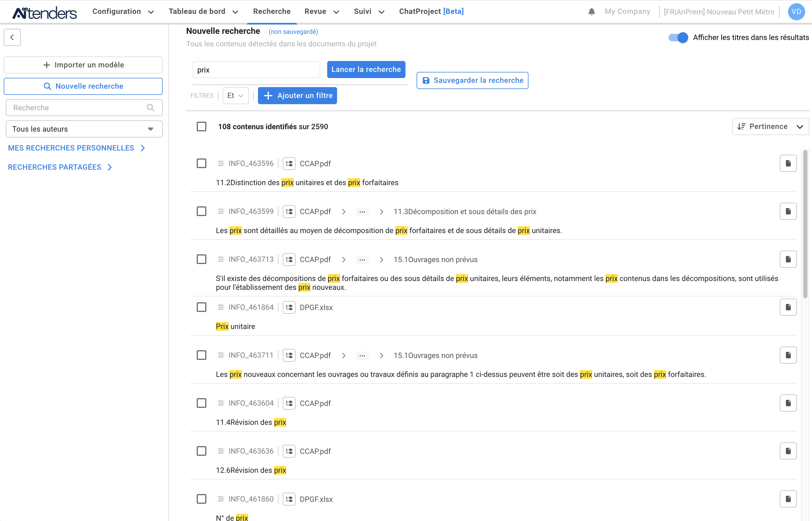Tick the checkbox for INFO_463713
The width and height of the screenshot is (812, 521).
click(x=202, y=259)
